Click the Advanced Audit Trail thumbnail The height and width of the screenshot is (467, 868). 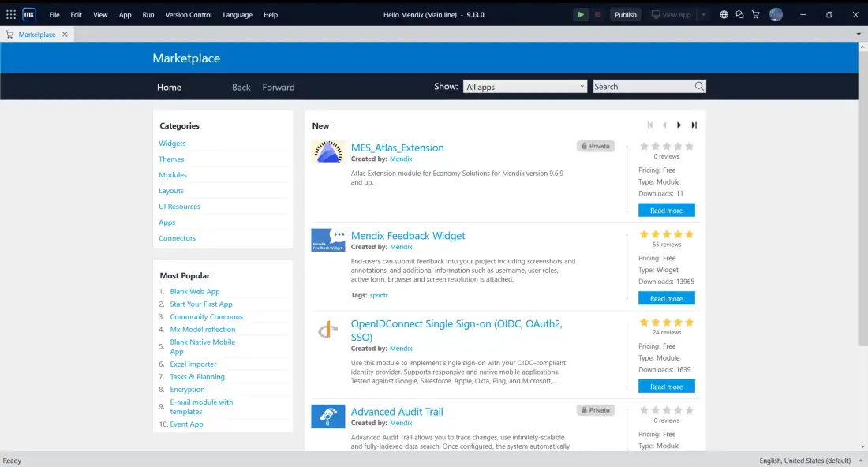(x=328, y=417)
